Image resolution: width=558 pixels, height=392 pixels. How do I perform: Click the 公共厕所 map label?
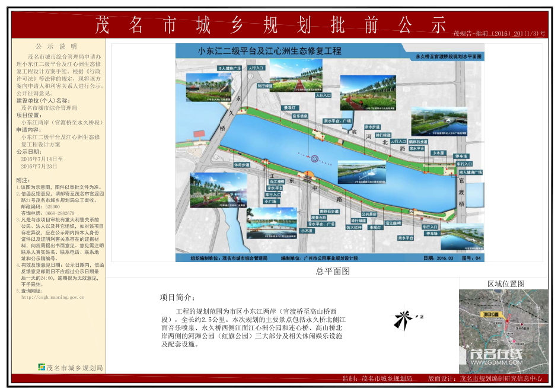pos(369,214)
